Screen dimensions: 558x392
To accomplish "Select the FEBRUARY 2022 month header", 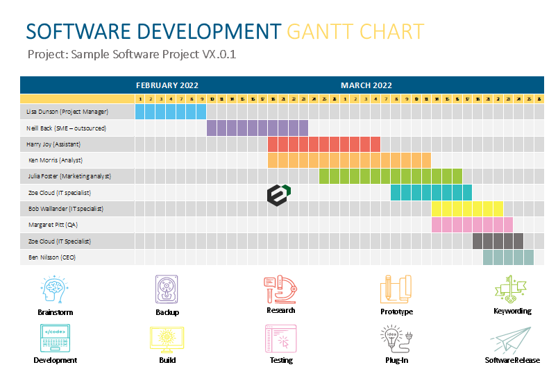I will pyautogui.click(x=167, y=85).
